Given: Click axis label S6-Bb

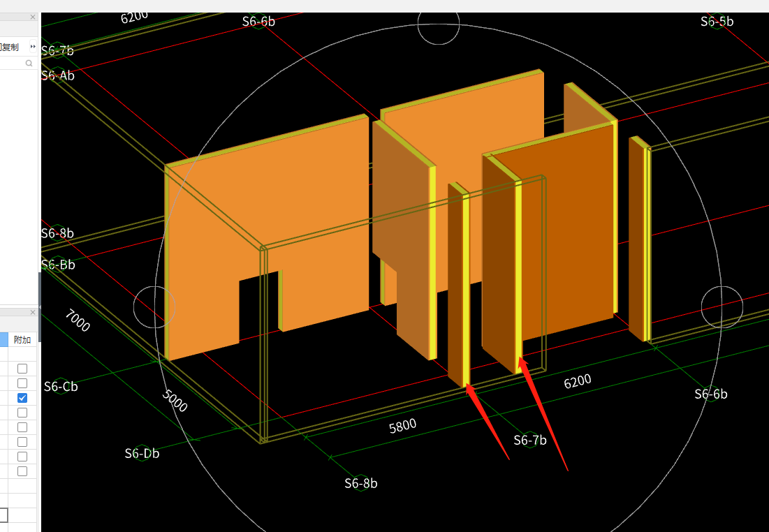Looking at the screenshot, I should tap(58, 265).
